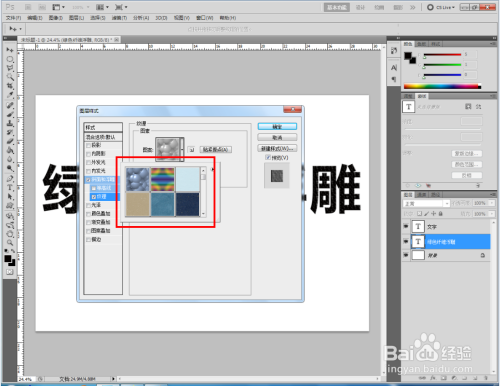Select the Pen tool

click(x=10, y=179)
